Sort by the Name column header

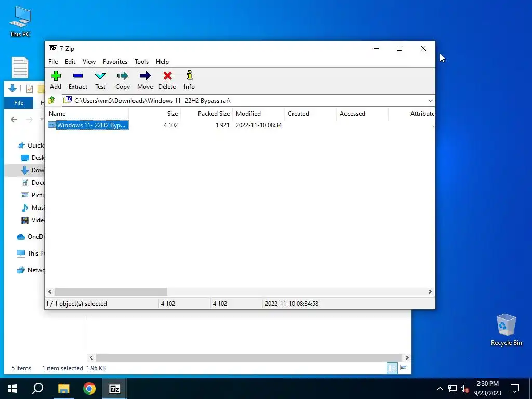click(87, 114)
